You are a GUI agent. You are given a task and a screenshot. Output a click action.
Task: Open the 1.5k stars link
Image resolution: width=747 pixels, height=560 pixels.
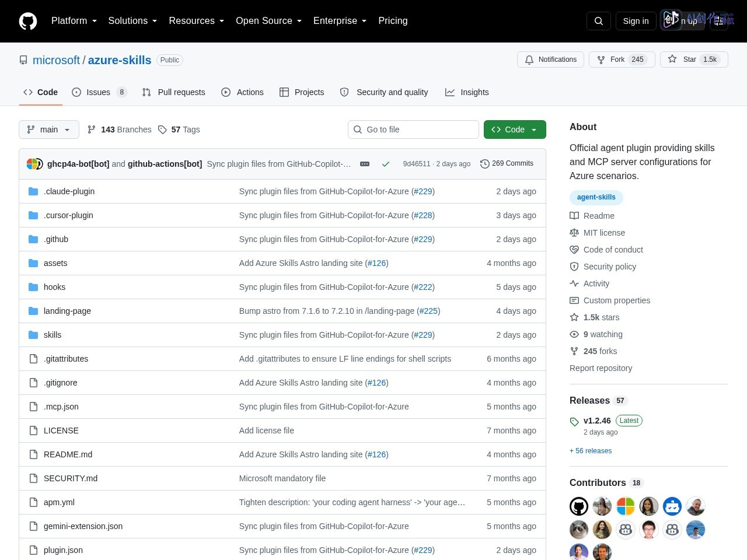click(601, 317)
